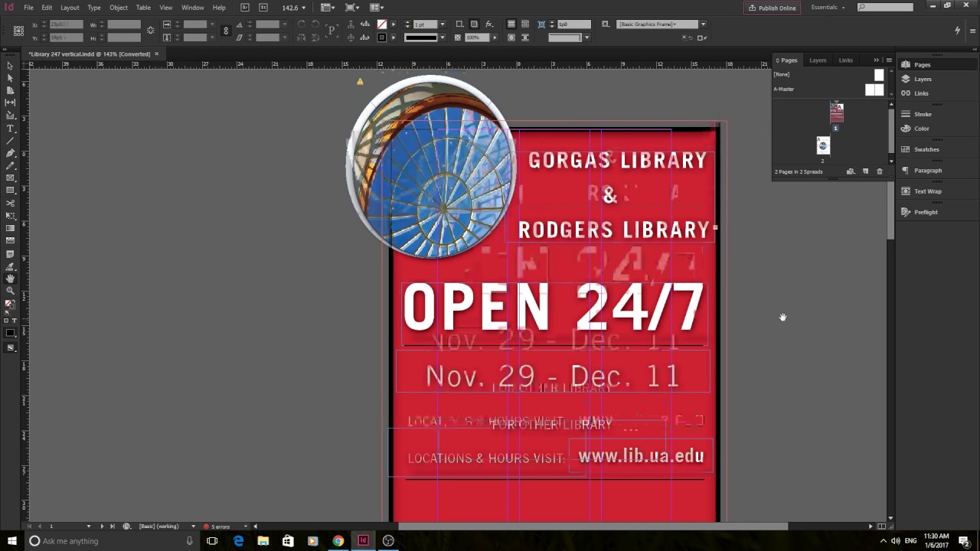Expand panels with double-arrow in Pages panel
Screen dimensions: 980x551
[877, 60]
